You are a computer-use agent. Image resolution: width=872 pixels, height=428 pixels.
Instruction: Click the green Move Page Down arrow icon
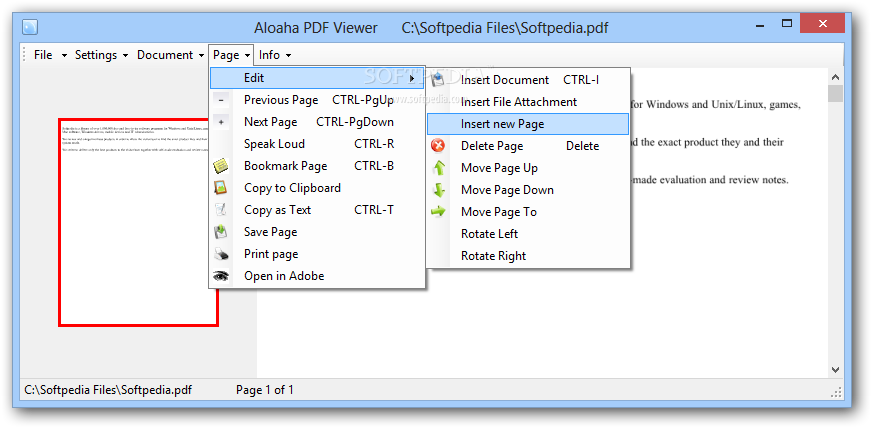point(439,190)
